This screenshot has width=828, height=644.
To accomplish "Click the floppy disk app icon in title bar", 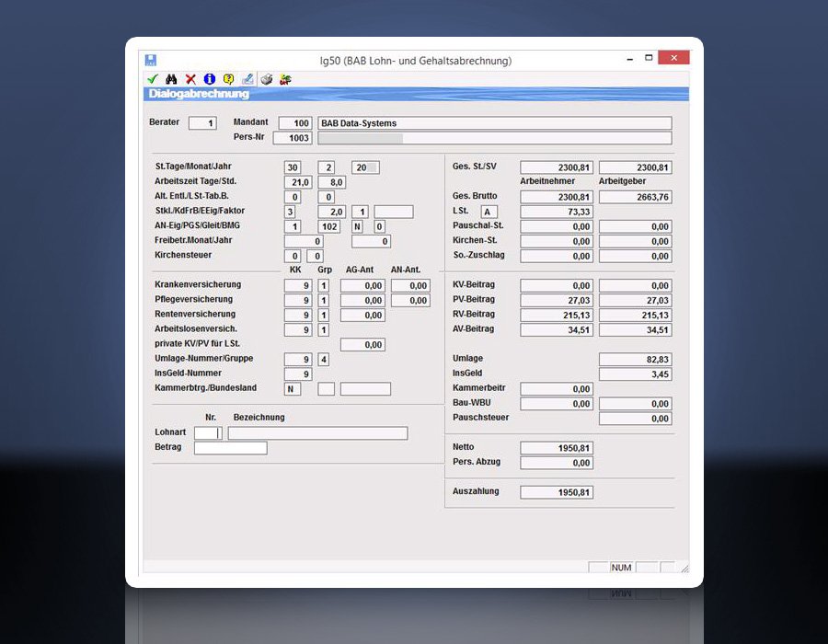I will click(x=151, y=61).
